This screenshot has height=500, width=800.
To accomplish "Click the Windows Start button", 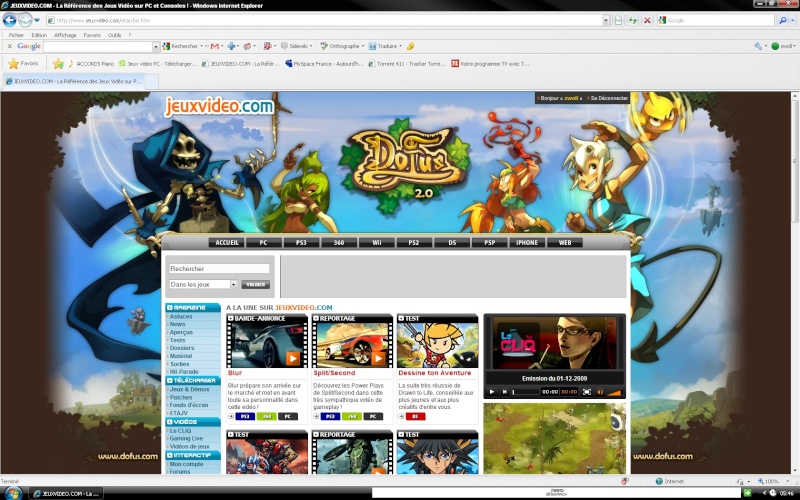I will coord(13,493).
